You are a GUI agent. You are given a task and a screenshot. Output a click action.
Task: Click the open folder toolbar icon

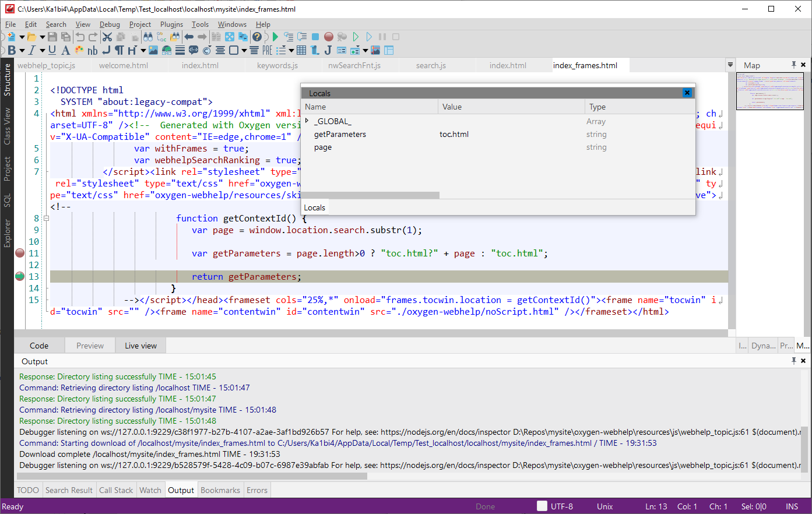[x=31, y=37]
